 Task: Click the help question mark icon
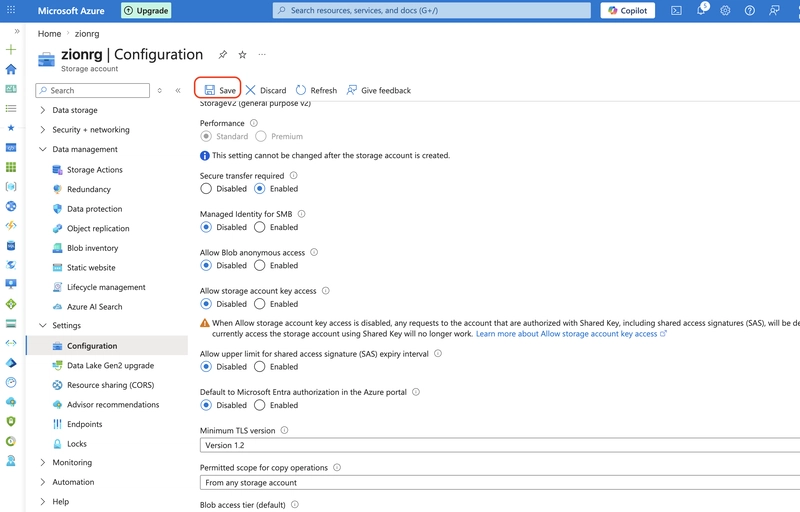749,10
